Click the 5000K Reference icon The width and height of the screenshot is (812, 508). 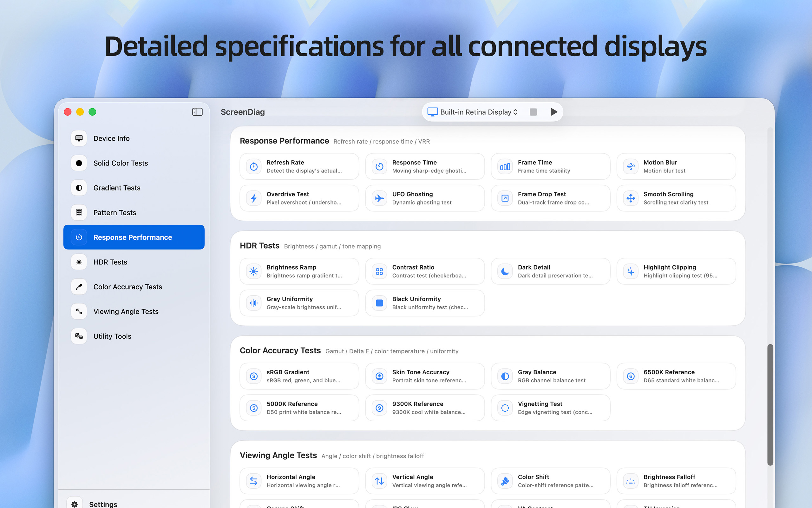(254, 408)
